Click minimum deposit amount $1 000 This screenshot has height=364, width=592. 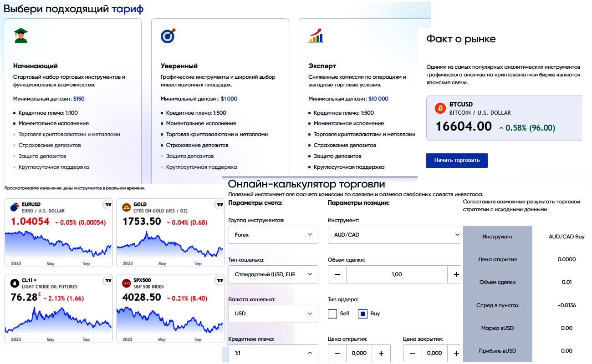pos(229,99)
